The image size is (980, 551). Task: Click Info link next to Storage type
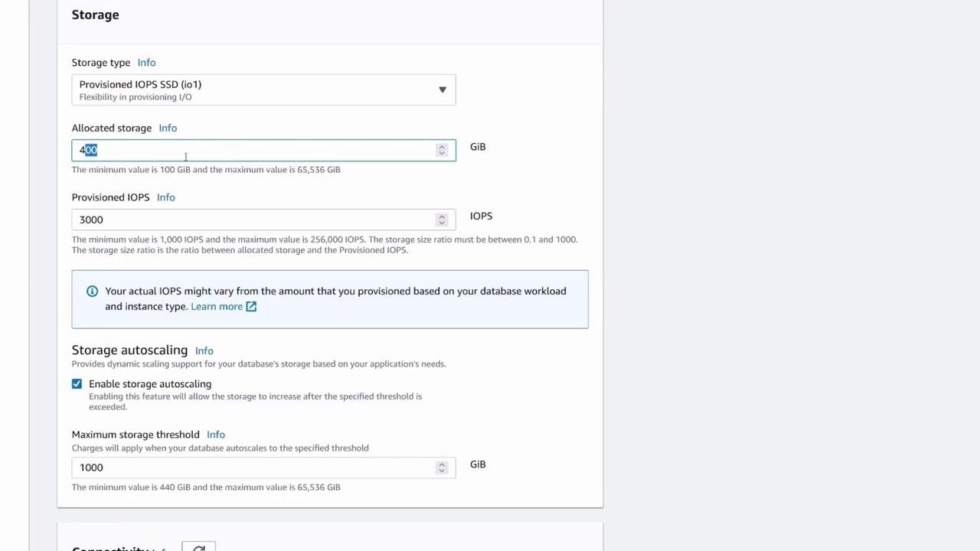(146, 63)
